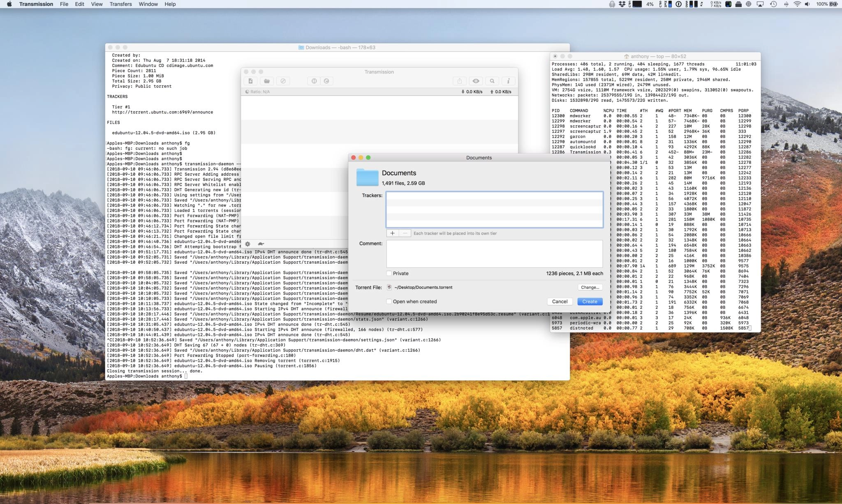This screenshot has height=504, width=842.
Task: Click Create Torrent File icon in Transmission toolbar
Action: [250, 81]
